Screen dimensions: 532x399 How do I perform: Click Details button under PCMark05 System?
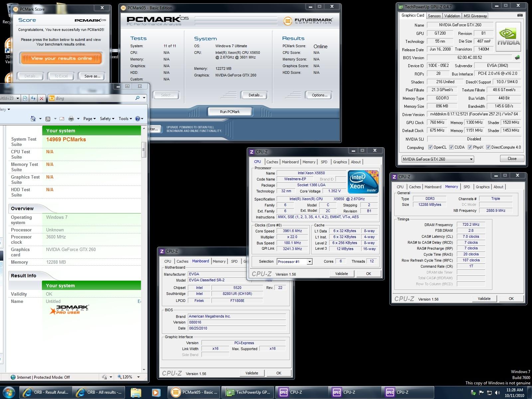click(x=255, y=95)
